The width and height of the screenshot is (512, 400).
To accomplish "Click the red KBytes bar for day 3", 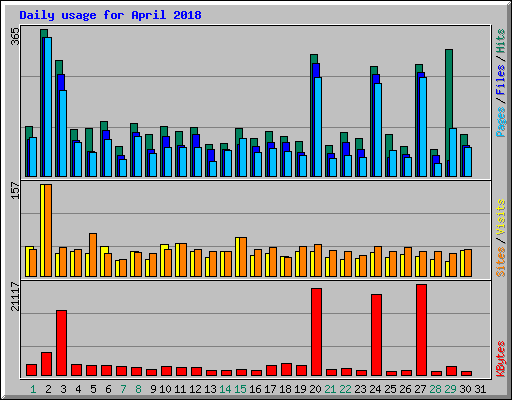I will [61, 343].
